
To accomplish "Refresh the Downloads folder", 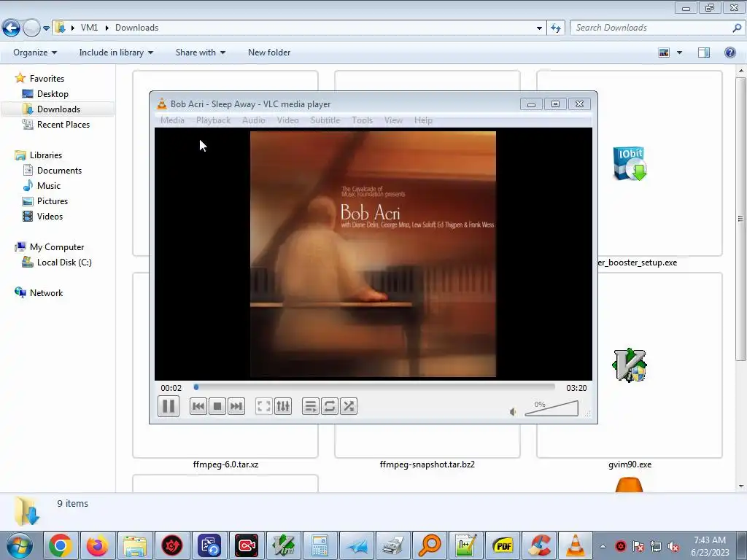I will (x=555, y=28).
